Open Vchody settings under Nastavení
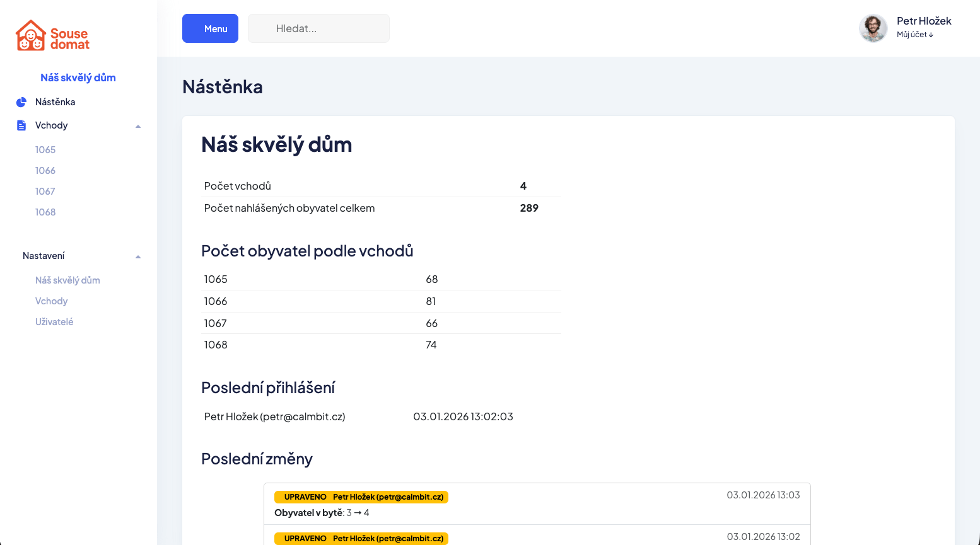 52,301
